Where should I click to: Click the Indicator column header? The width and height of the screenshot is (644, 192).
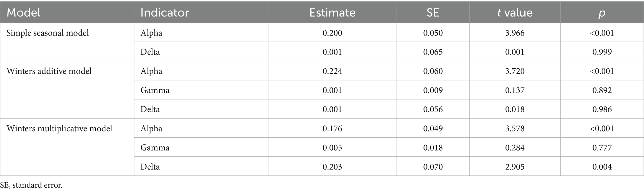[x=165, y=12]
